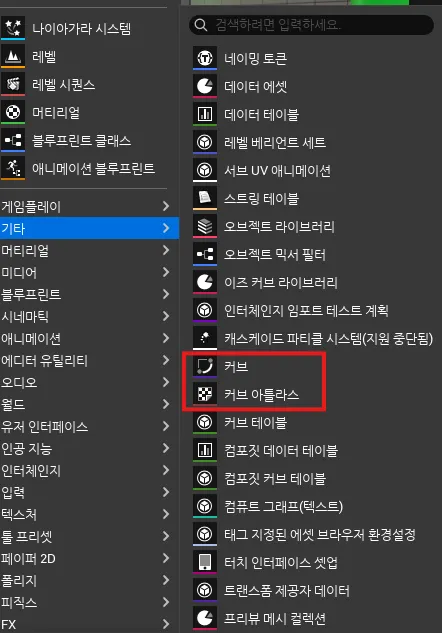The width and height of the screenshot is (442, 633).
Task: Choose 애니메이션 블루프린트 label
Action: tap(94, 168)
